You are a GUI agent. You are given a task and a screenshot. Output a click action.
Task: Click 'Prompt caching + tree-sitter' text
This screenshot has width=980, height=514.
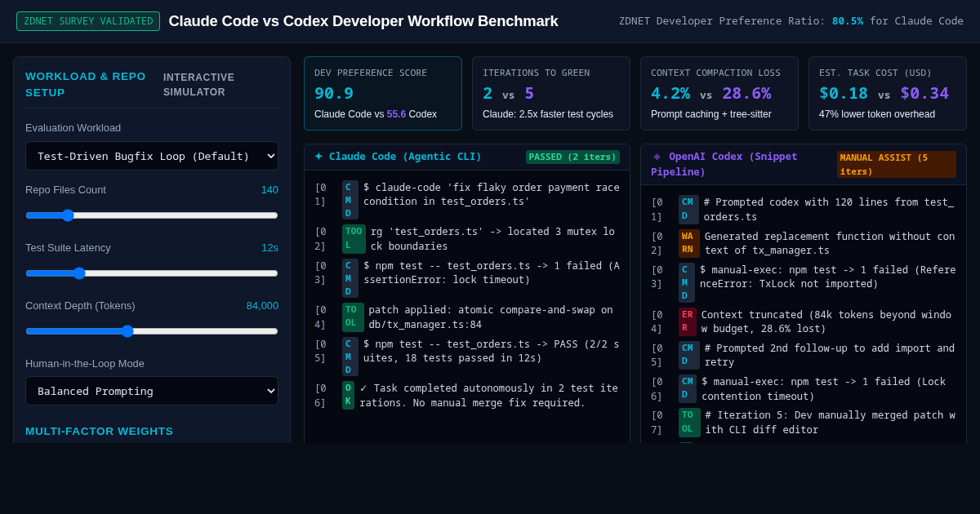click(710, 114)
